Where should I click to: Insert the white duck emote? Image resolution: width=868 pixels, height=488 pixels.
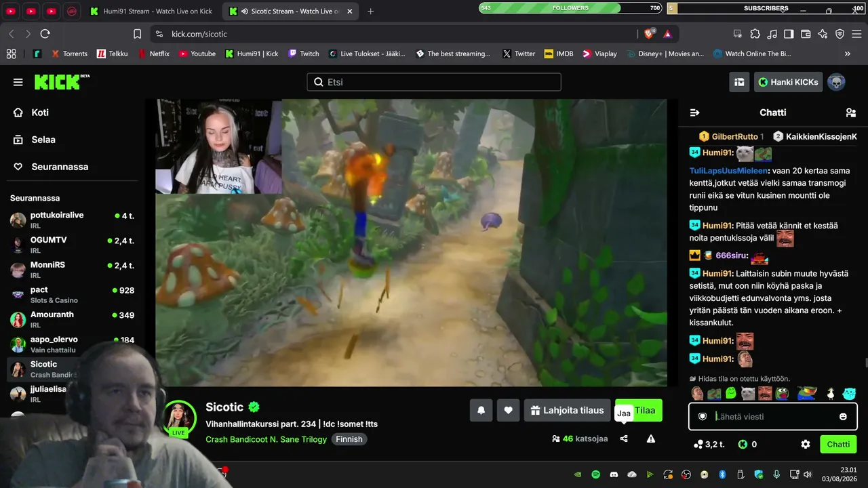coord(830,393)
